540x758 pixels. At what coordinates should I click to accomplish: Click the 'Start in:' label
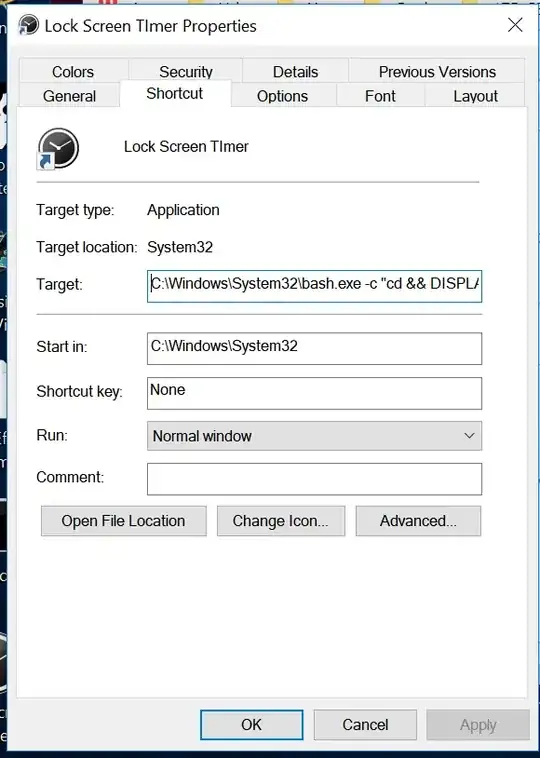[x=62, y=347]
